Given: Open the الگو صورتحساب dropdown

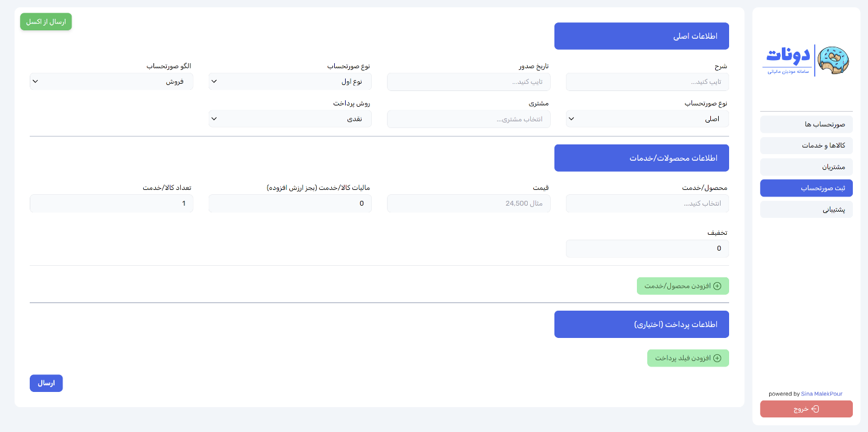Looking at the screenshot, I should (x=112, y=81).
